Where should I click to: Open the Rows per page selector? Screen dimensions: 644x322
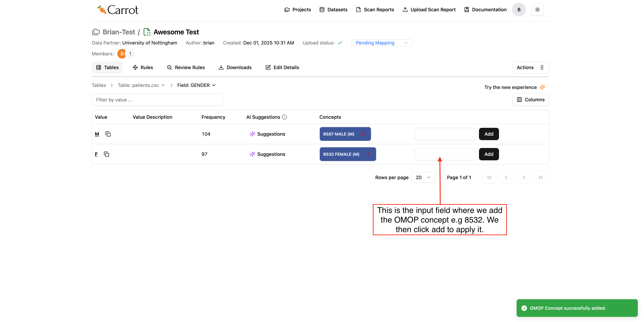(x=423, y=177)
